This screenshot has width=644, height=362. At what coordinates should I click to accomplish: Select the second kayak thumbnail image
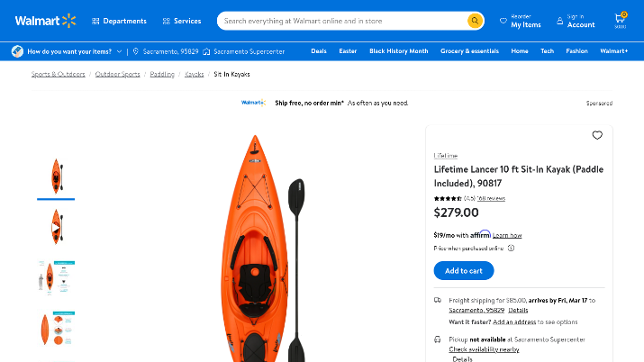point(56,226)
